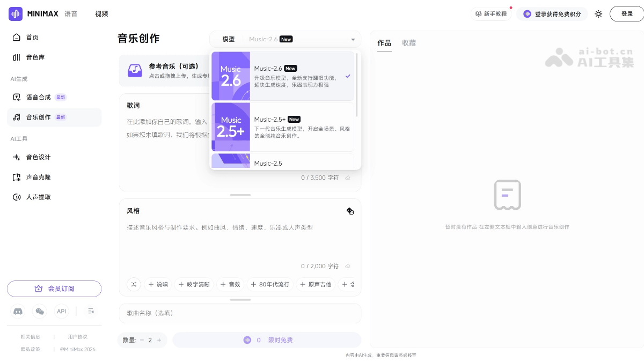
Task: Open the 人声提取 vocal extraction tool
Action: pos(38,197)
